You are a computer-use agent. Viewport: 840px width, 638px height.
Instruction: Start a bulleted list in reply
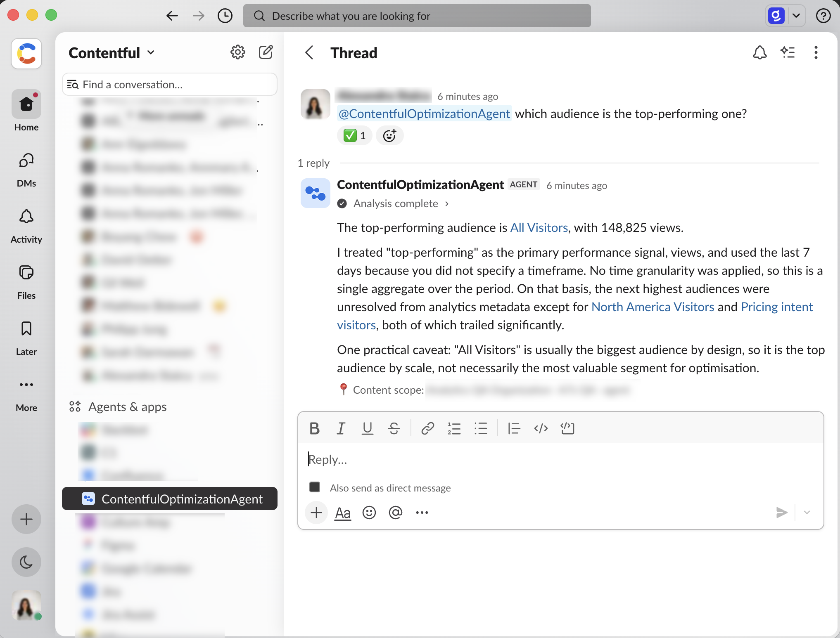481,428
